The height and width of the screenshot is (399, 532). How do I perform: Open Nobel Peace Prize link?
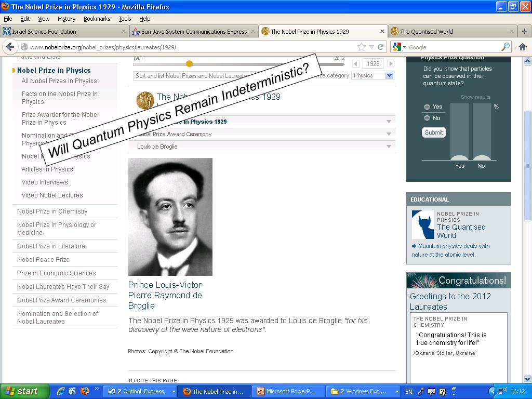click(x=43, y=260)
